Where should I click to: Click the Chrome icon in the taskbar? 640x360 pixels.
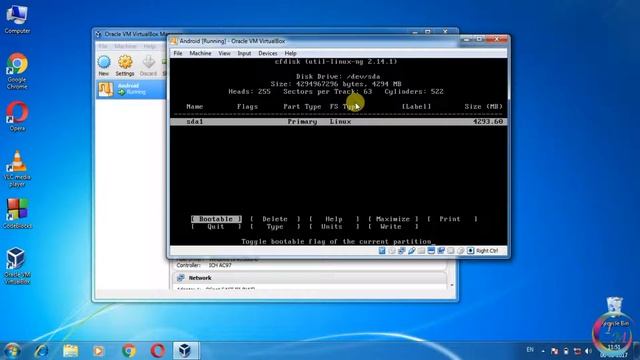coord(128,351)
